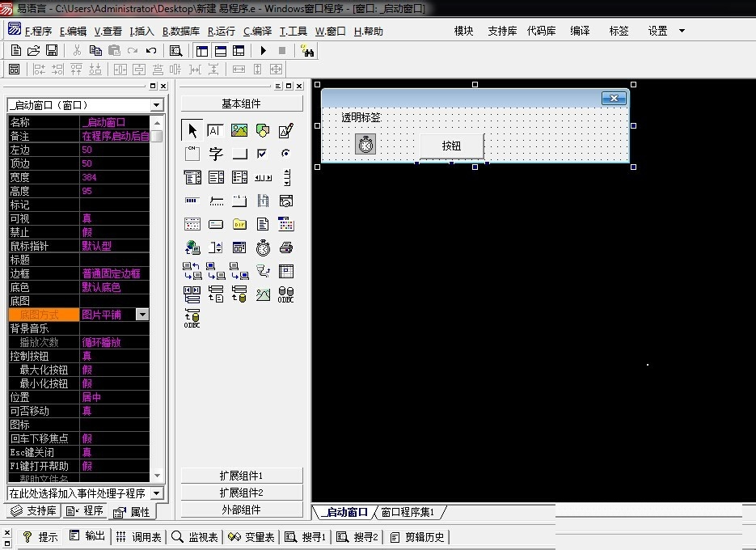Select the checkbox component in palette
The width and height of the screenshot is (756, 550).
[263, 154]
